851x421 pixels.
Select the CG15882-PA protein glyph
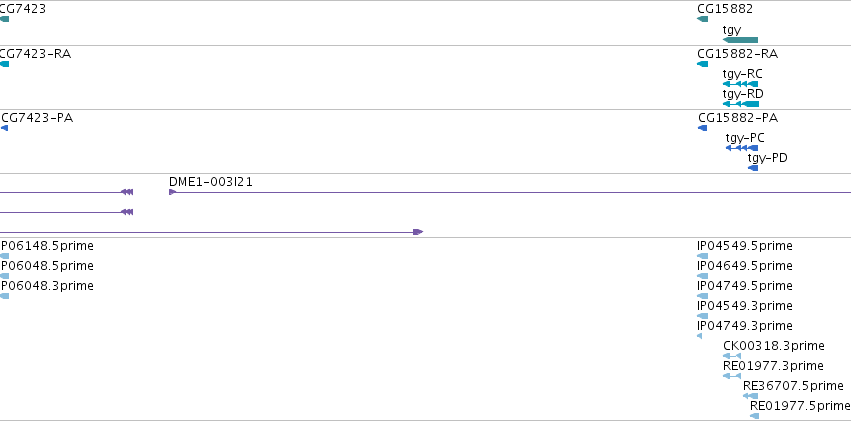702,128
